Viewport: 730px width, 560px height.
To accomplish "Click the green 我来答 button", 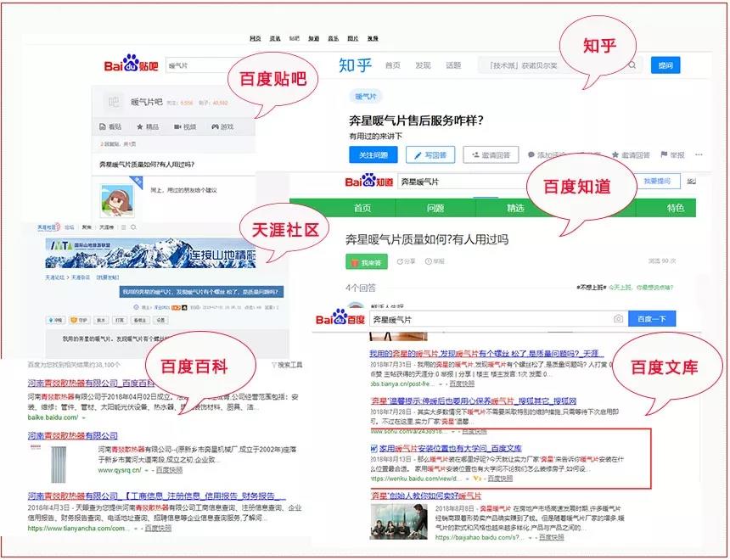I will 367,262.
